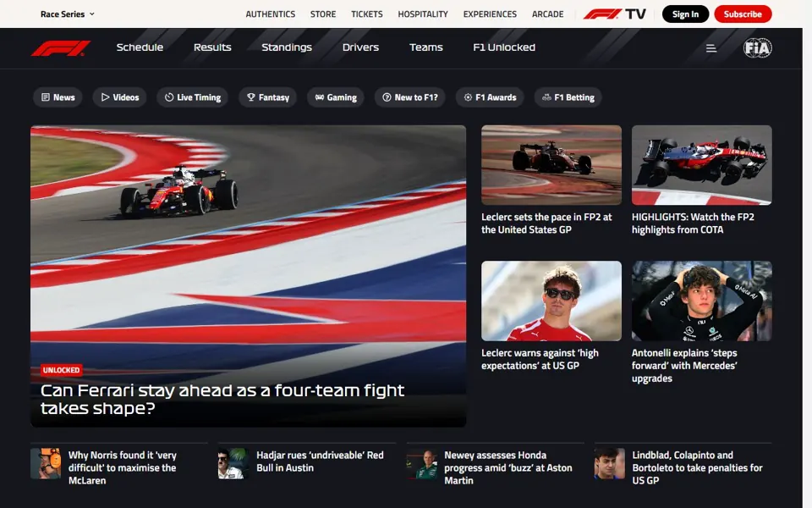Click the New to F1 question icon
Image resolution: width=812 pixels, height=508 pixels.
click(x=387, y=97)
